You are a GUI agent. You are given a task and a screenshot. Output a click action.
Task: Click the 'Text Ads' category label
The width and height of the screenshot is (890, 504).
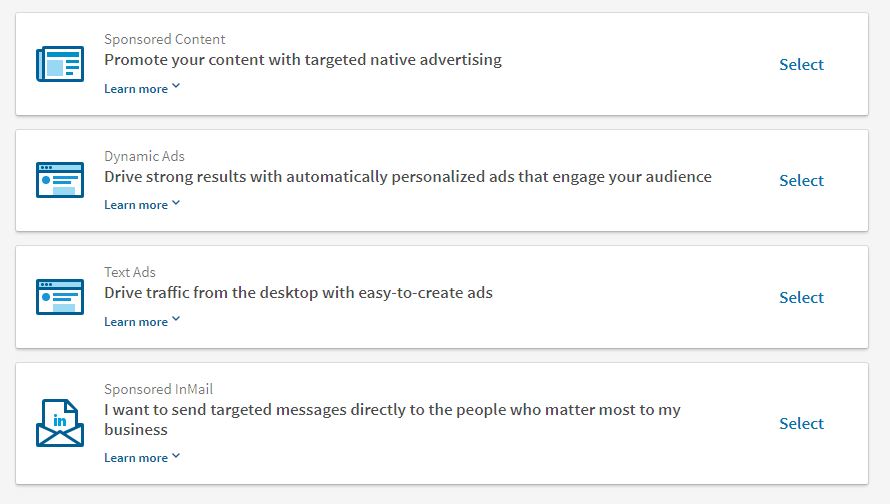pos(130,272)
